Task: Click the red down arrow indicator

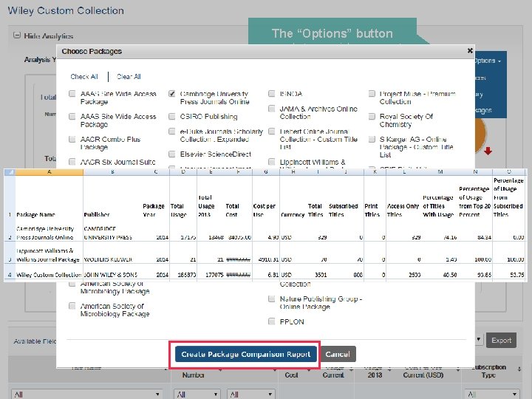Action: pyautogui.click(x=488, y=151)
